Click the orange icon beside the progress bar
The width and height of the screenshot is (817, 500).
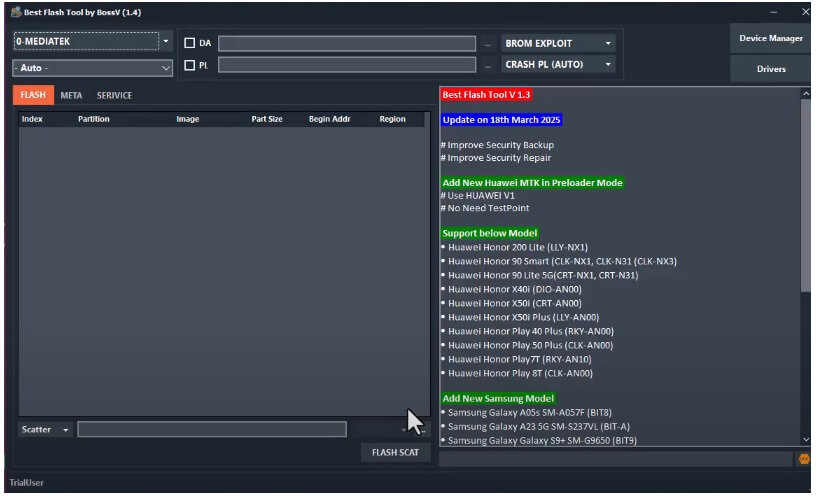803,459
